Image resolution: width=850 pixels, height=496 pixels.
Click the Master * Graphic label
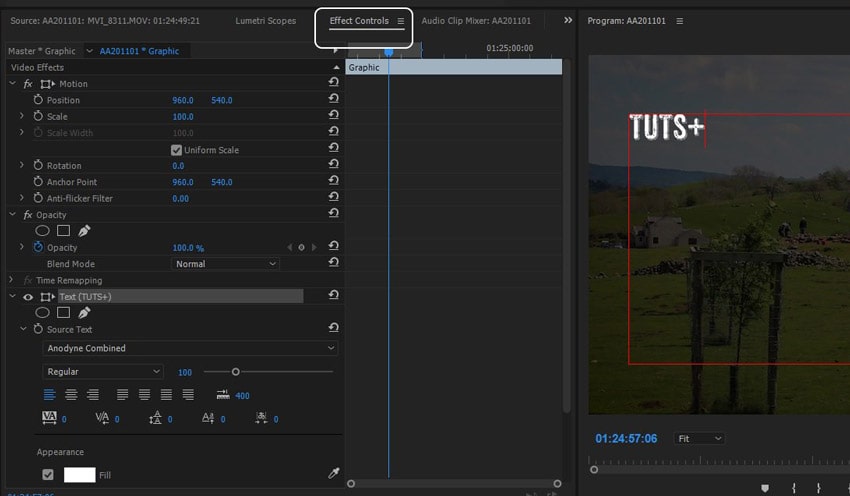click(41, 51)
